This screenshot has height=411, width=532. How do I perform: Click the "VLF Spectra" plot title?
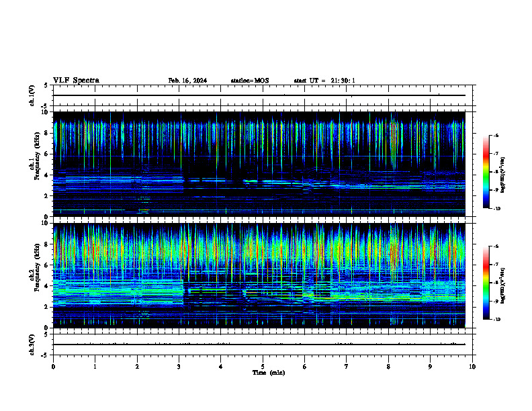pos(76,81)
